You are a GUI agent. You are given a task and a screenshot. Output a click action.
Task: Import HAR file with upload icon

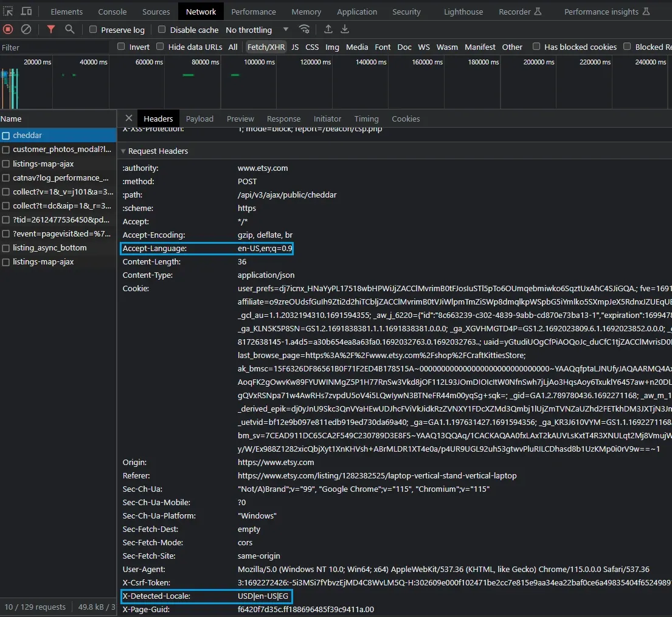point(328,29)
